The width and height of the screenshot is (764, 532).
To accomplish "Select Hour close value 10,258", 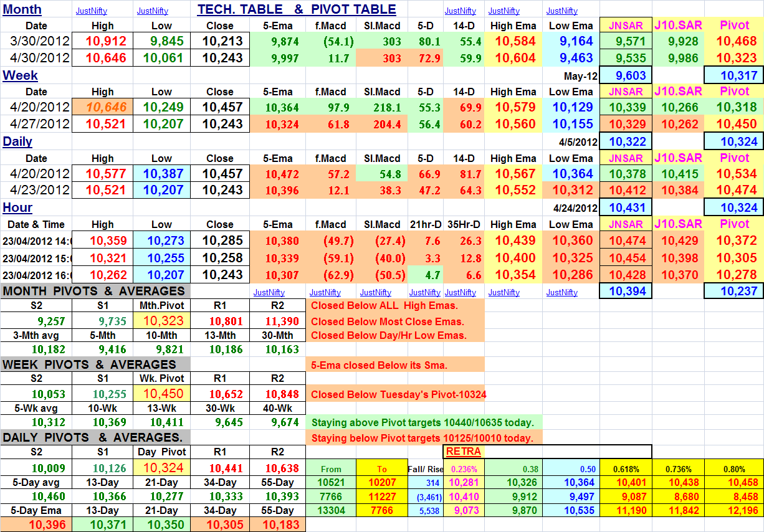I will click(x=220, y=257).
